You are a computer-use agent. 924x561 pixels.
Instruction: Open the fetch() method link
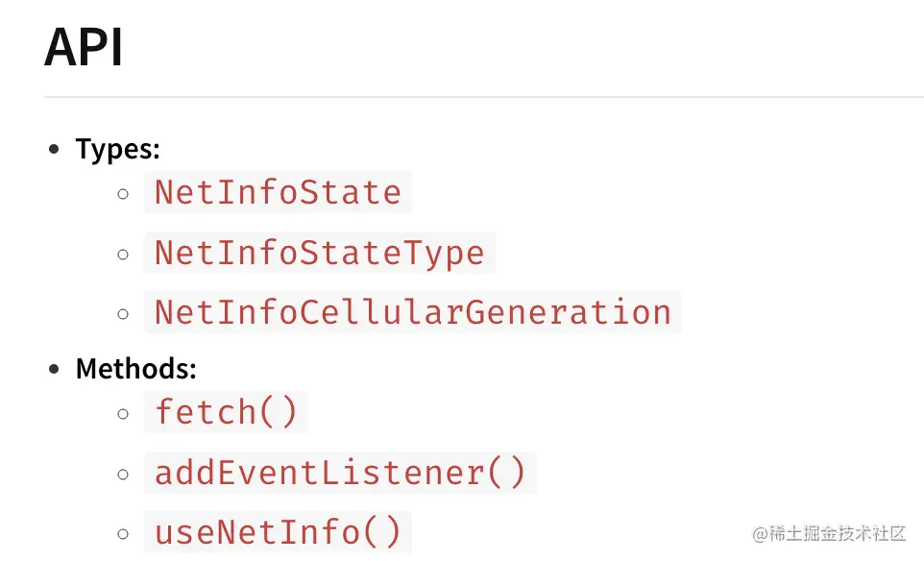[226, 412]
